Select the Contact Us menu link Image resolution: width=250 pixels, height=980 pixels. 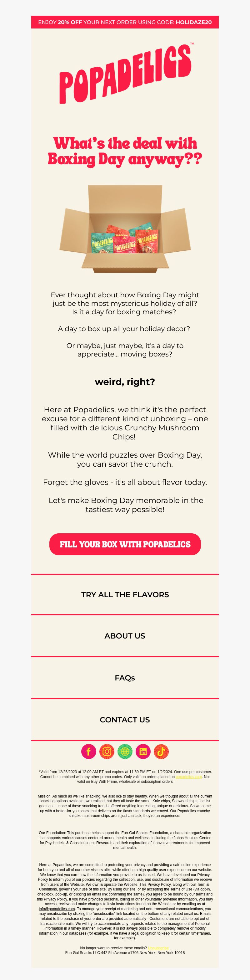click(x=125, y=719)
